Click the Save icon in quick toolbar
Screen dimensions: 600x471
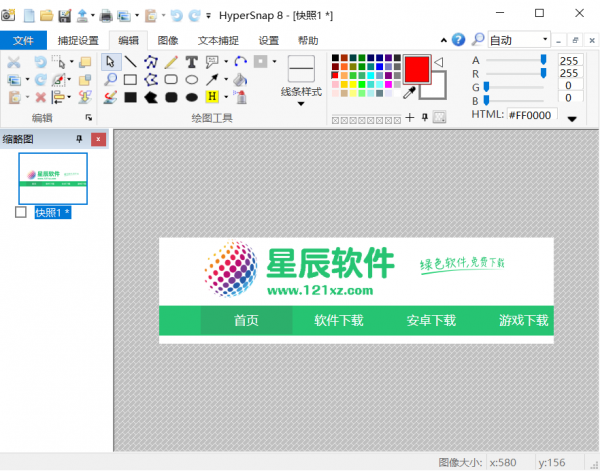pyautogui.click(x=64, y=15)
